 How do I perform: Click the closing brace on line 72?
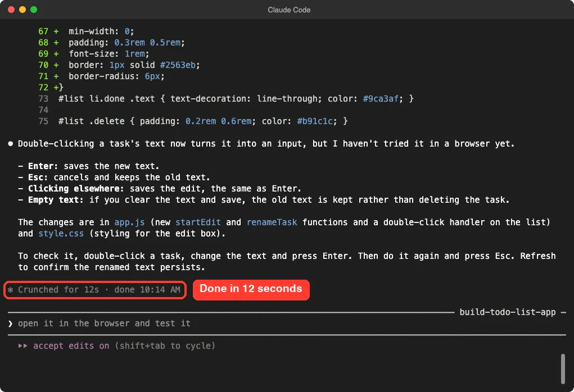point(61,88)
